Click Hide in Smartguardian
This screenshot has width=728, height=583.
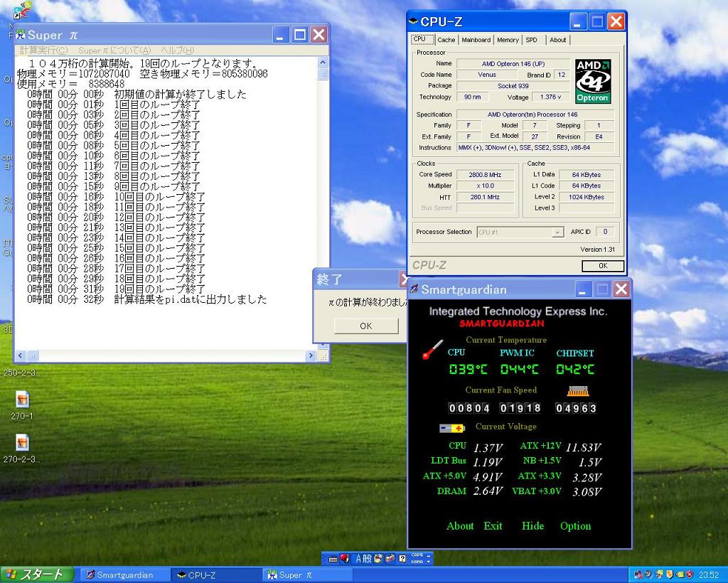pos(532,526)
